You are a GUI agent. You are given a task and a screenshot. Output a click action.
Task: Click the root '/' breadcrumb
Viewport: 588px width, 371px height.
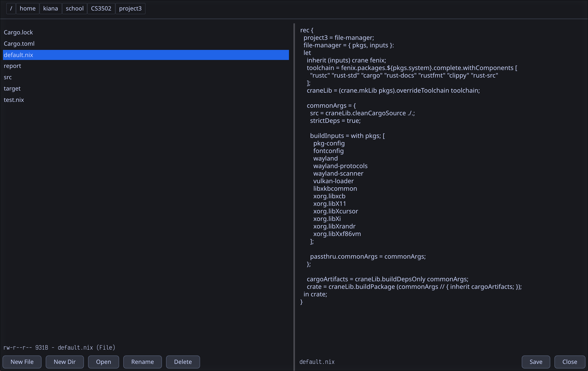tap(11, 9)
